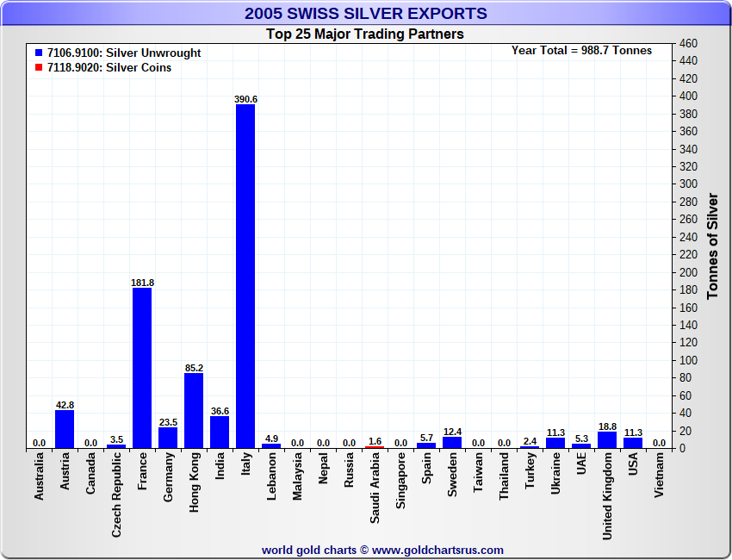Click the footer 'world gold charts © www.goldchartsrus.com'
732x560 pixels.
[382, 551]
